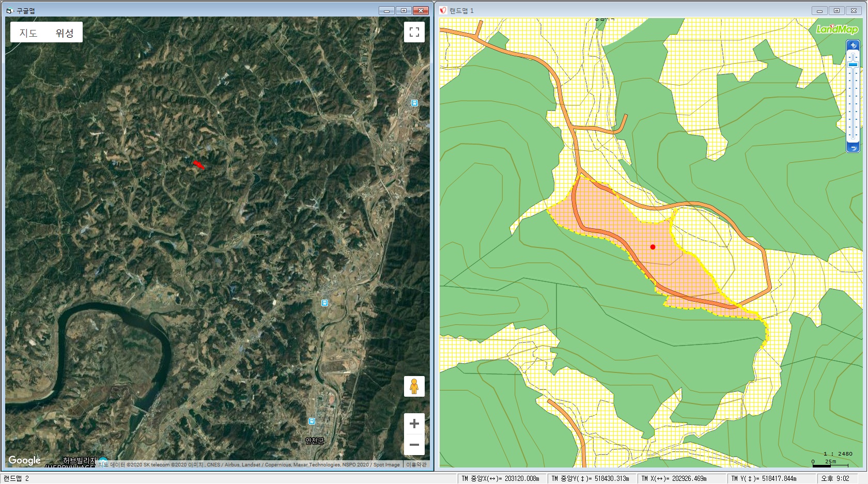This screenshot has width=868, height=484.
Task: Click the station icon in middle of satellite map
Action: click(x=324, y=303)
